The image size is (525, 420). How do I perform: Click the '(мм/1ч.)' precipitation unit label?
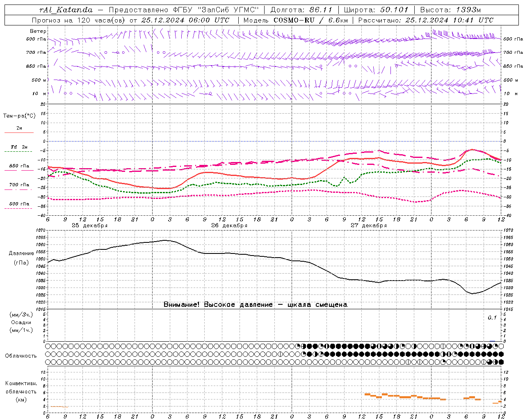(x=21, y=330)
